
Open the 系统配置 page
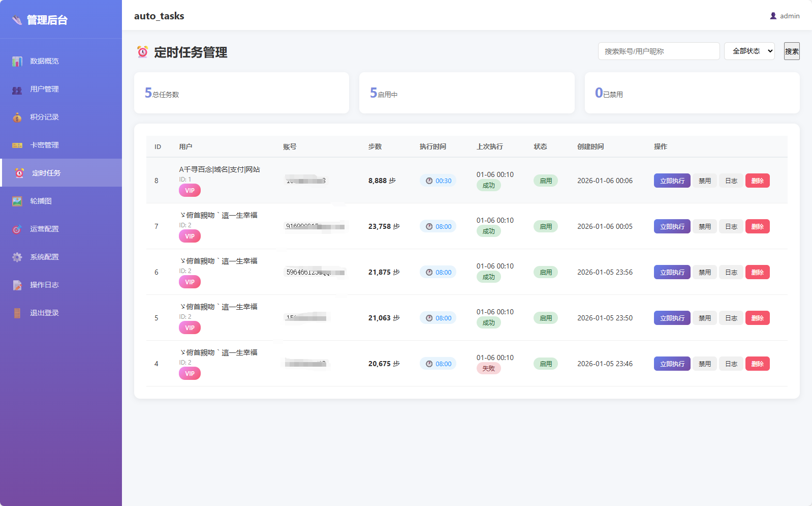click(61, 257)
